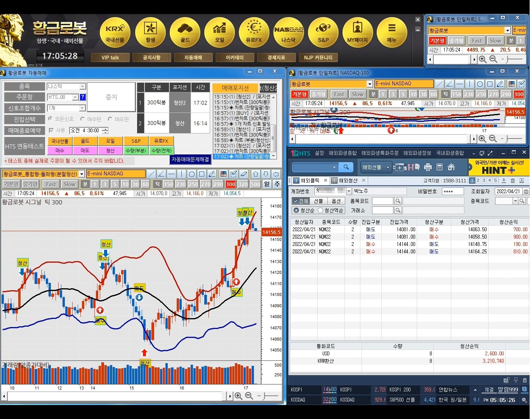Open the 설정 menu in 1QHTS
Image resolution: width=532 pixels, height=419 pixels.
(x=319, y=153)
